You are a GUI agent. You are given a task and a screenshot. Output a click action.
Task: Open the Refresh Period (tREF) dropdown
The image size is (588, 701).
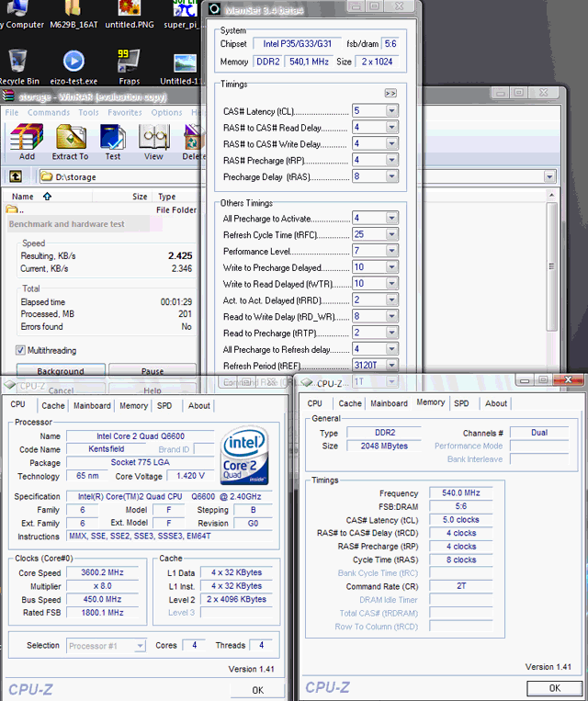(391, 366)
